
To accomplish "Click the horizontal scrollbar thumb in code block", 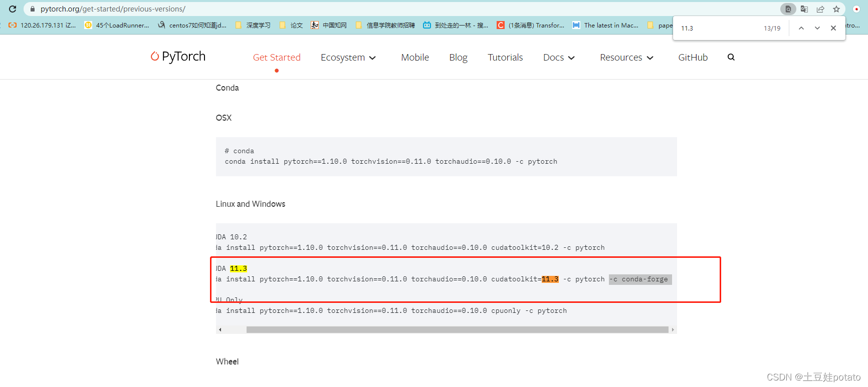I will (457, 329).
